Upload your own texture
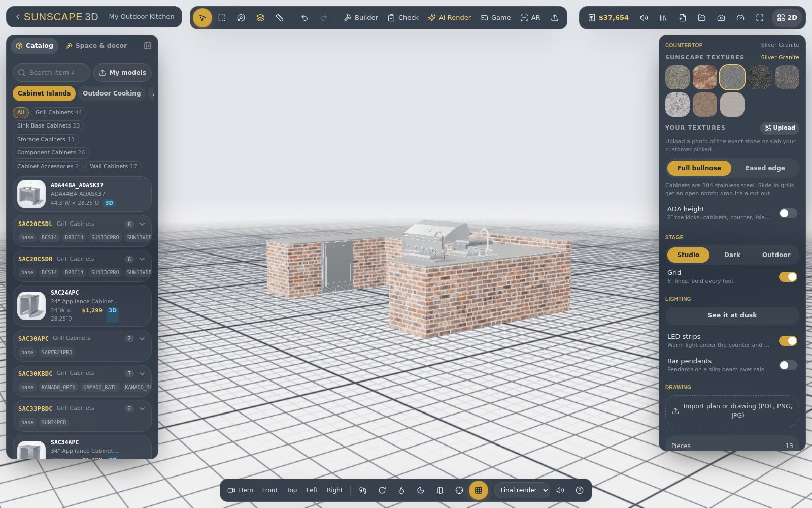This screenshot has height=508, width=812. point(780,128)
